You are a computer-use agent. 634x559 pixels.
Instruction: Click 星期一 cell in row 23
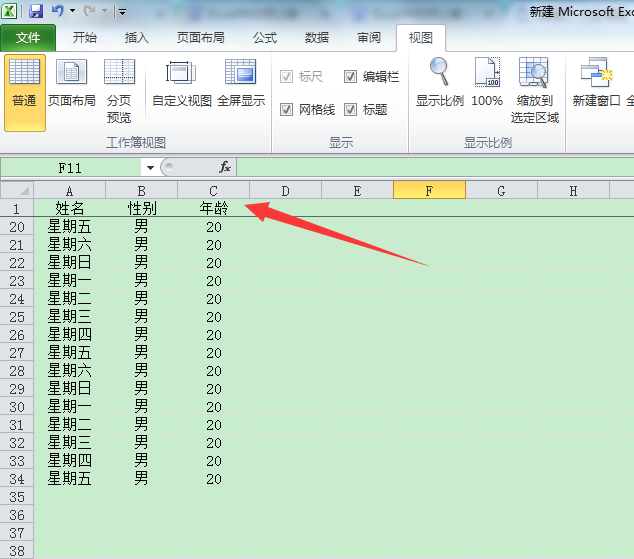[x=70, y=281]
